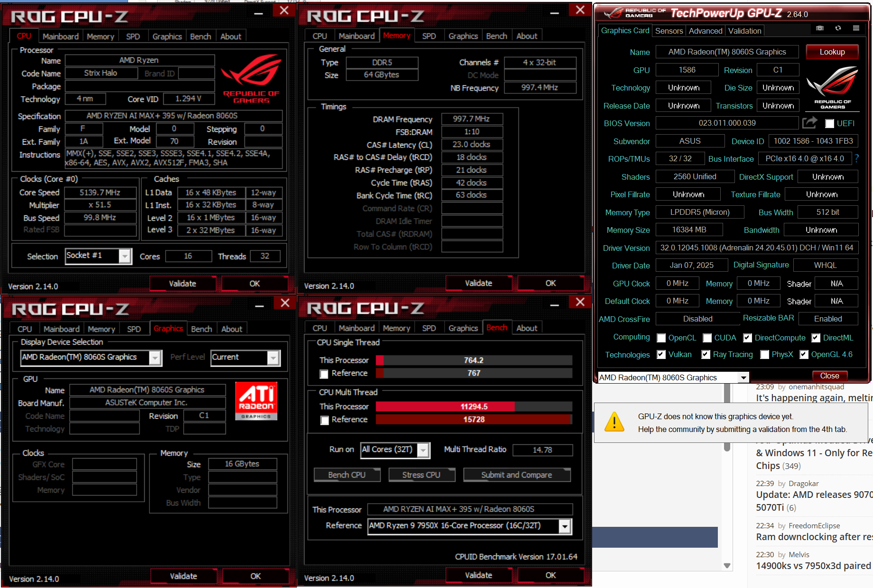873x588 pixels.
Task: Take a GPU-Z screenshot with the camera icon
Action: pyautogui.click(x=819, y=28)
